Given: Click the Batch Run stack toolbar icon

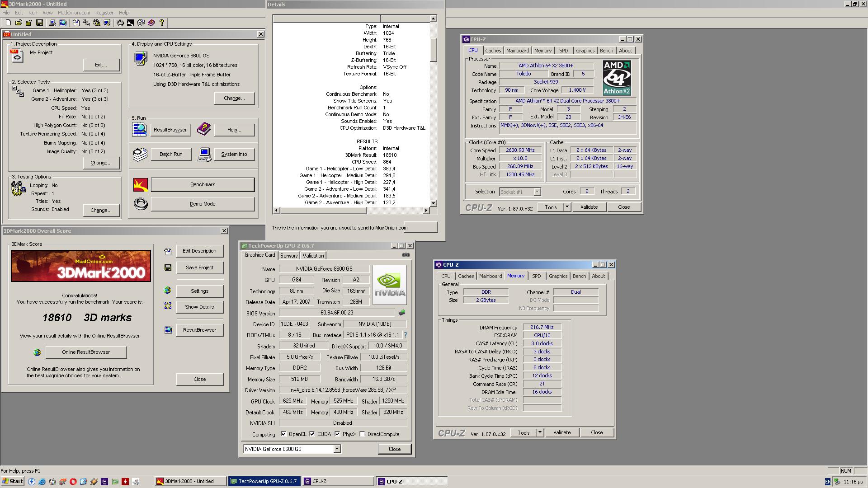Looking at the screenshot, I should pyautogui.click(x=141, y=23).
